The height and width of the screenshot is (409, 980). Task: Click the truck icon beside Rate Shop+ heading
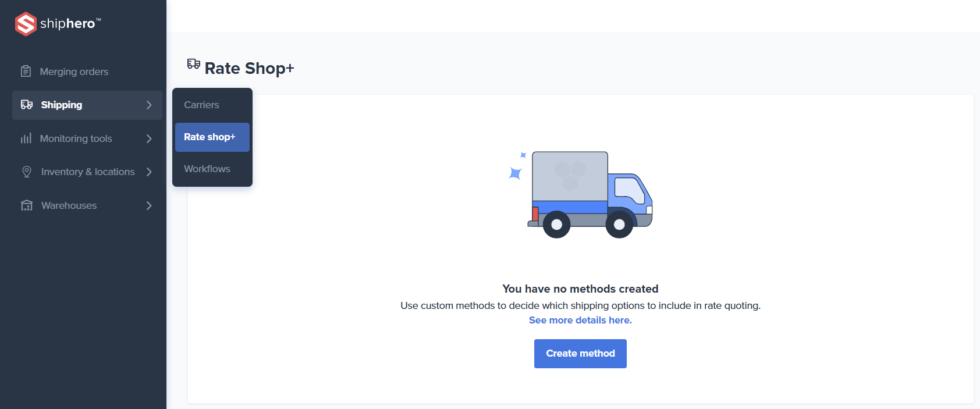point(194,64)
